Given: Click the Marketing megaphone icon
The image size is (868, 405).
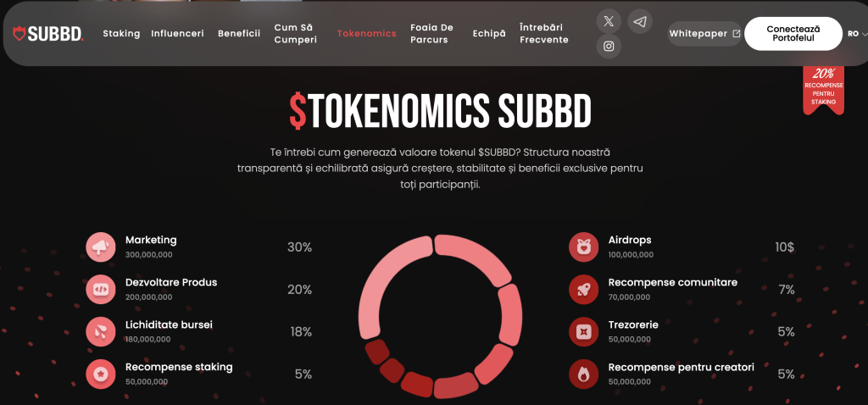Looking at the screenshot, I should coord(101,247).
